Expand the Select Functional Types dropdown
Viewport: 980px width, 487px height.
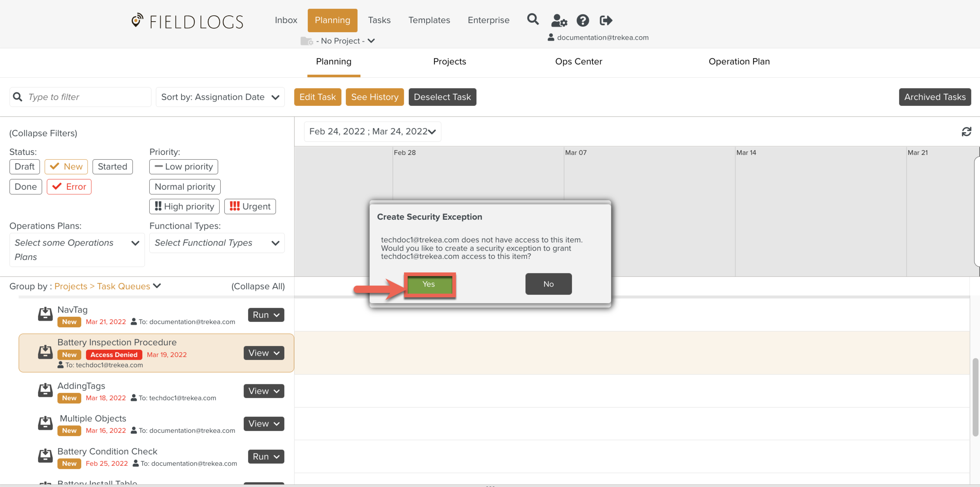point(217,243)
